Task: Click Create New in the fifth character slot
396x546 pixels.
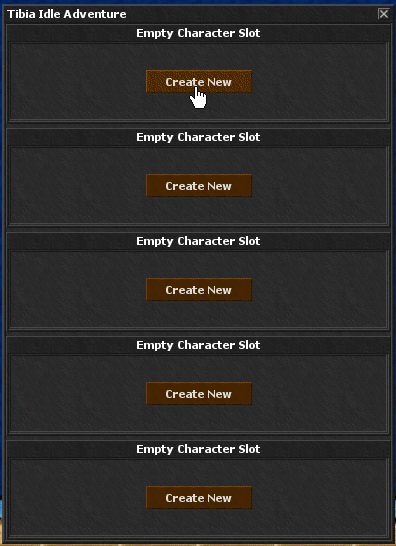Action: (199, 498)
